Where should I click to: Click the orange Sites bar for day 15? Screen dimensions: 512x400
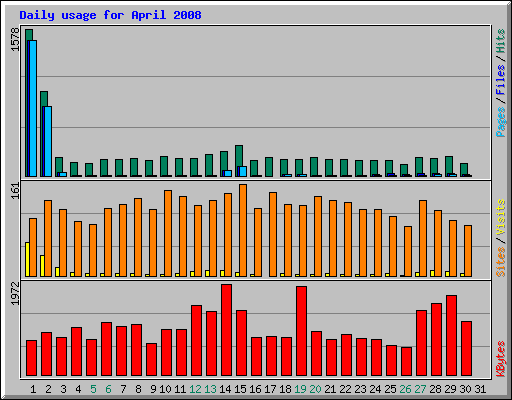243,230
